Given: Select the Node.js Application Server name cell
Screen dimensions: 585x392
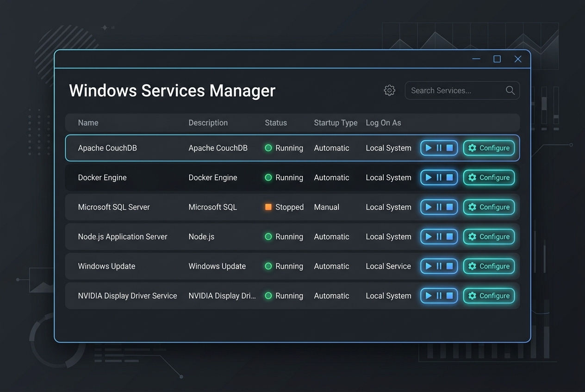Looking at the screenshot, I should point(123,237).
